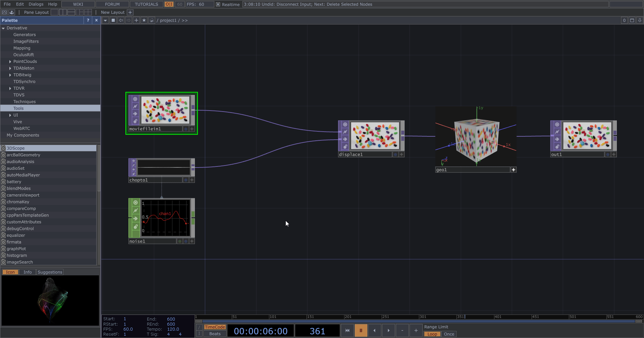Click the bypass arrow icon on displace1 node
Image resolution: width=644 pixels, height=338 pixels.
345,139
